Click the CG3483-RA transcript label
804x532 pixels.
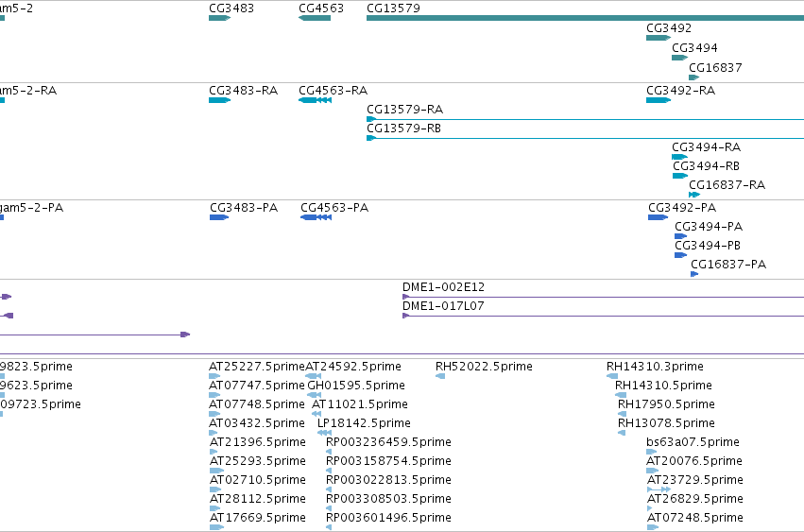(x=243, y=91)
